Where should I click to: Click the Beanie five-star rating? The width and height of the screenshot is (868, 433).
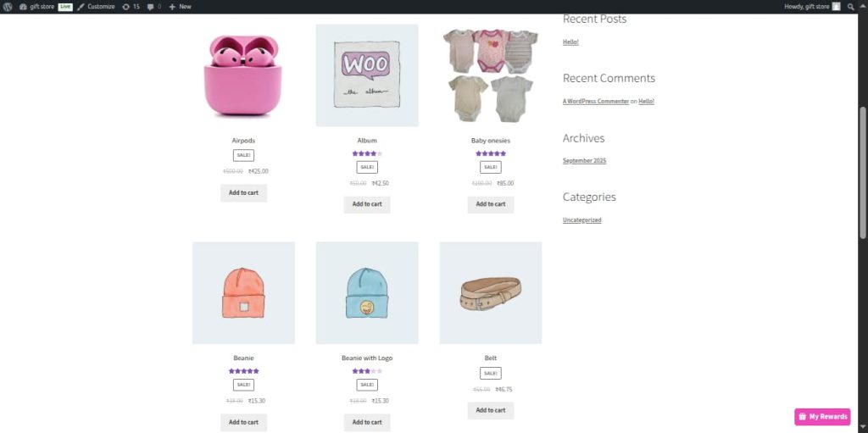click(x=243, y=371)
